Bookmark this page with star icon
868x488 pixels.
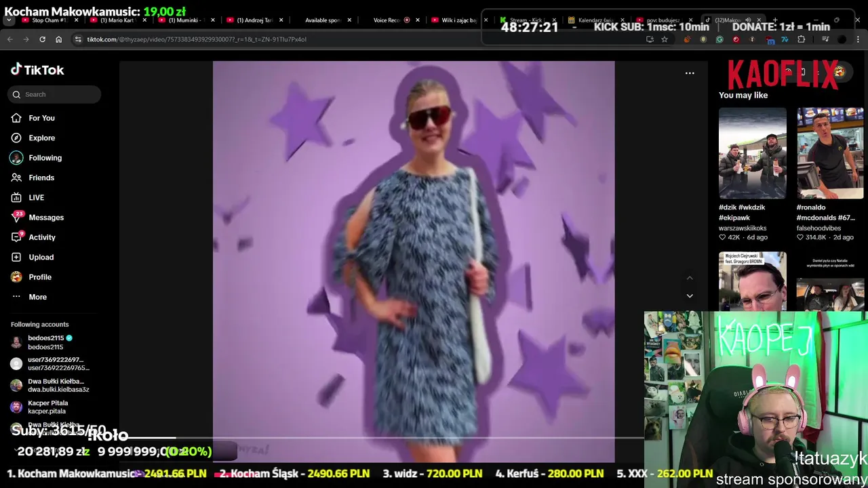(665, 39)
